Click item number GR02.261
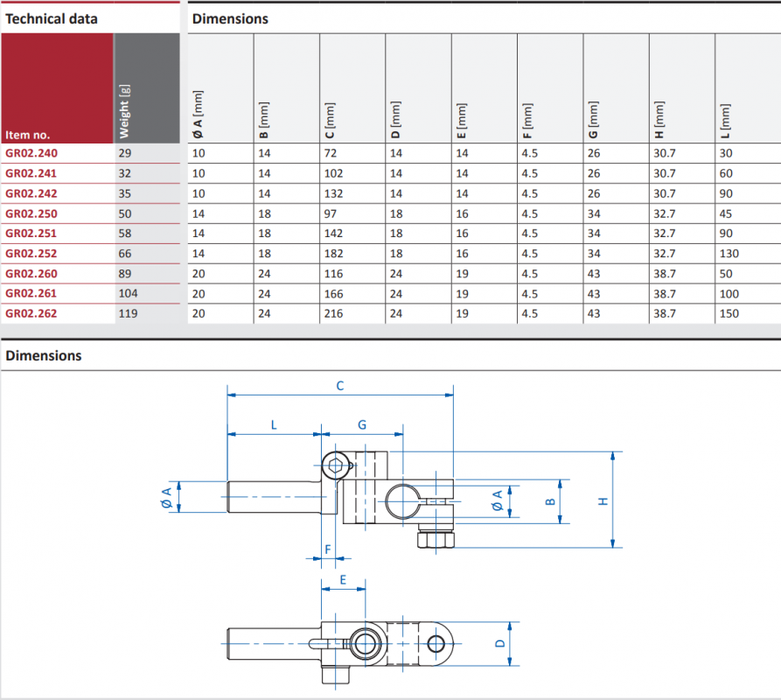This screenshot has height=700, width=781. tap(31, 293)
